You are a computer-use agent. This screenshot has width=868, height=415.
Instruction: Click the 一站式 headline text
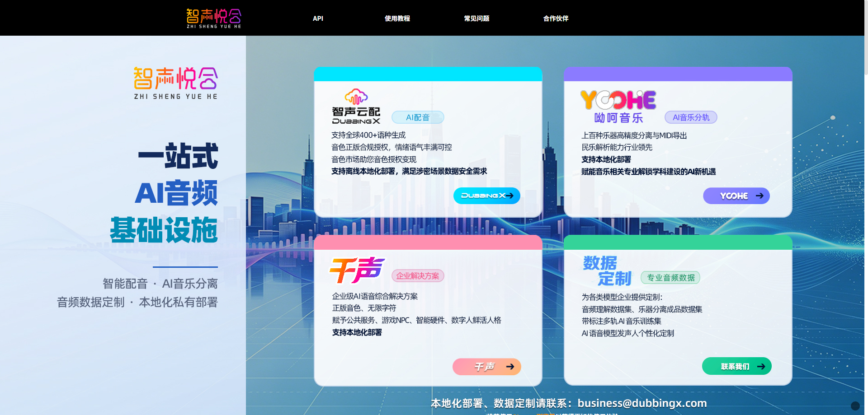tap(178, 156)
